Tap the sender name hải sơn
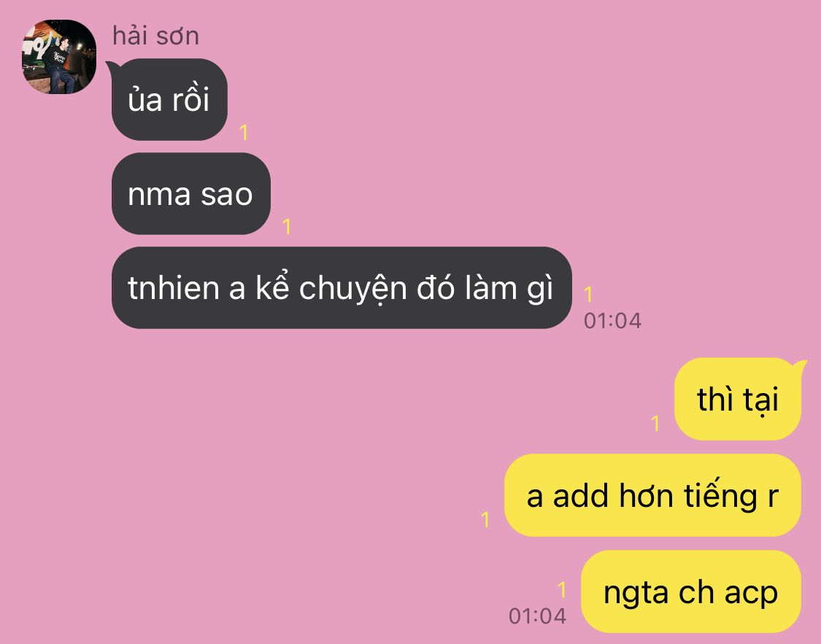Image resolution: width=821 pixels, height=644 pixels. click(155, 36)
